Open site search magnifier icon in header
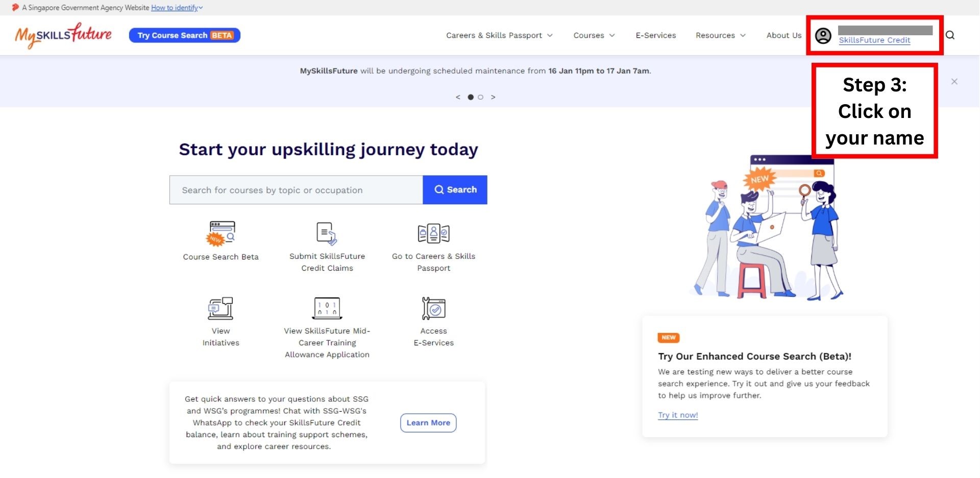 950,35
